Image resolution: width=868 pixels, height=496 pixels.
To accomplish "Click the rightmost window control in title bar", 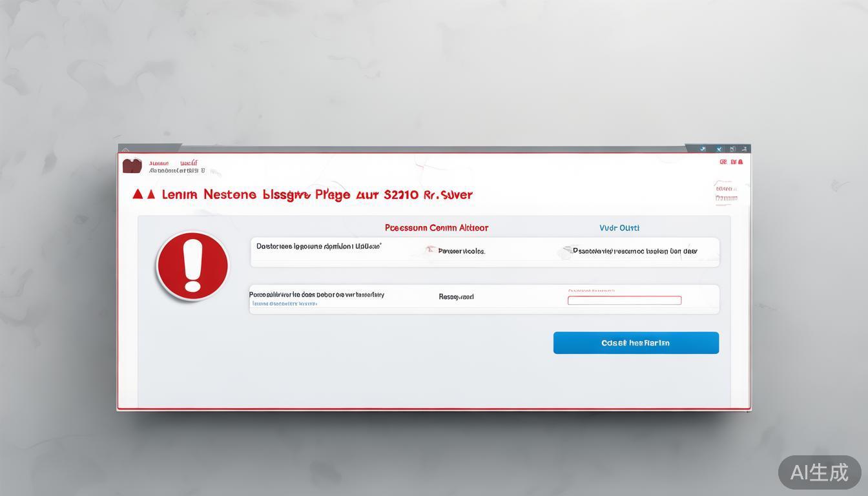I will (x=744, y=149).
